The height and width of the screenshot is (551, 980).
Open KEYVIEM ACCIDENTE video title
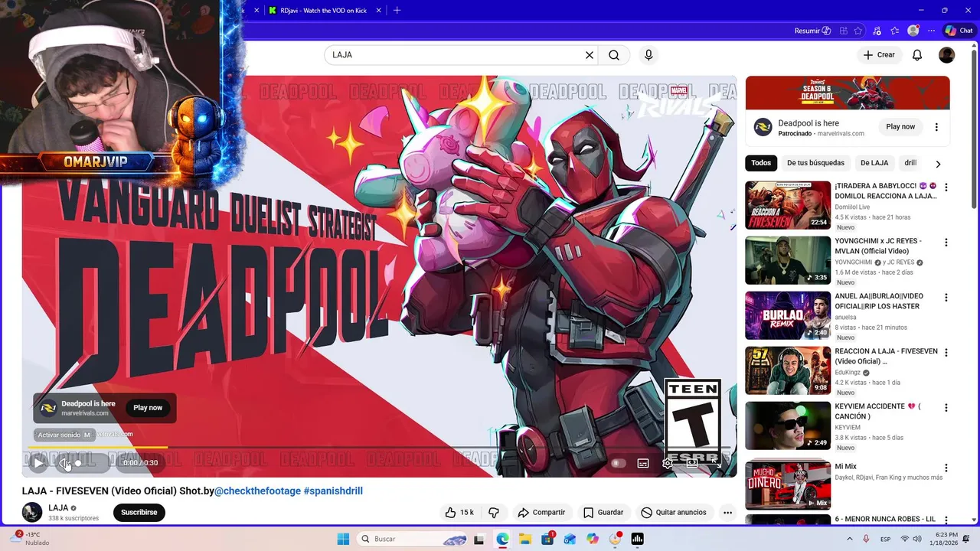(877, 411)
